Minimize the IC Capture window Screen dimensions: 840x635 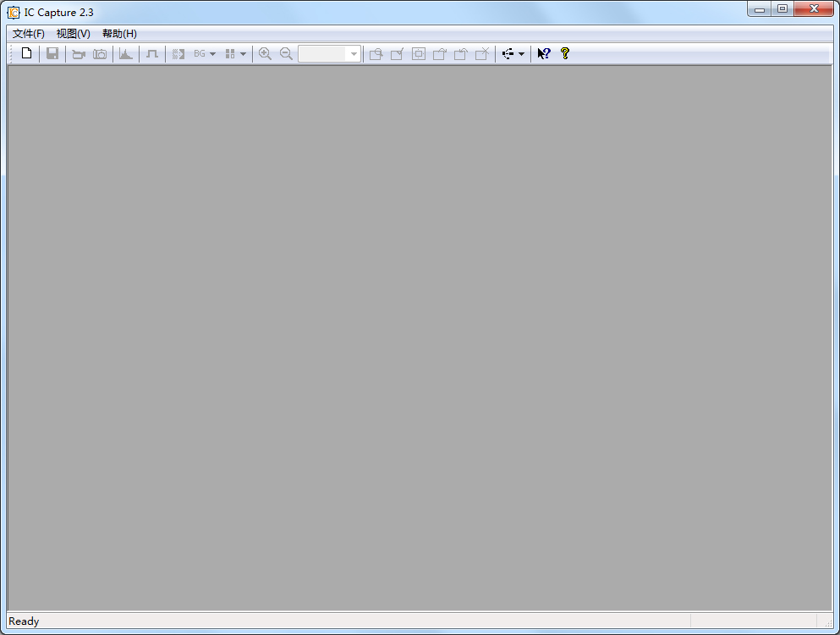click(760, 9)
